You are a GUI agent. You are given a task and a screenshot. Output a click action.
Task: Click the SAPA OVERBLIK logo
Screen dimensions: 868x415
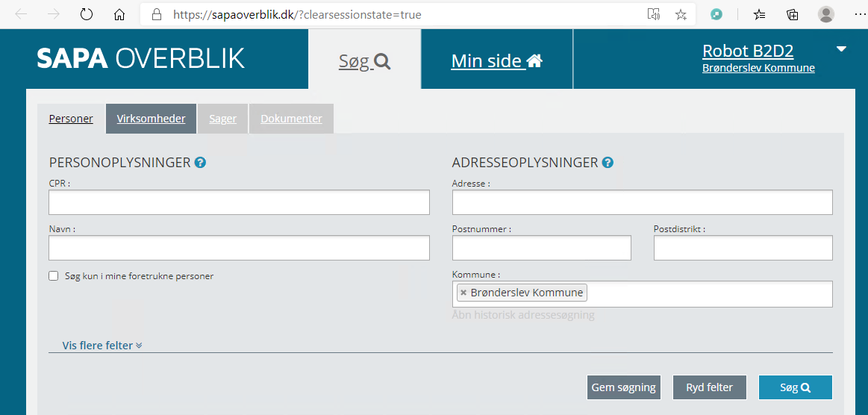coord(140,58)
